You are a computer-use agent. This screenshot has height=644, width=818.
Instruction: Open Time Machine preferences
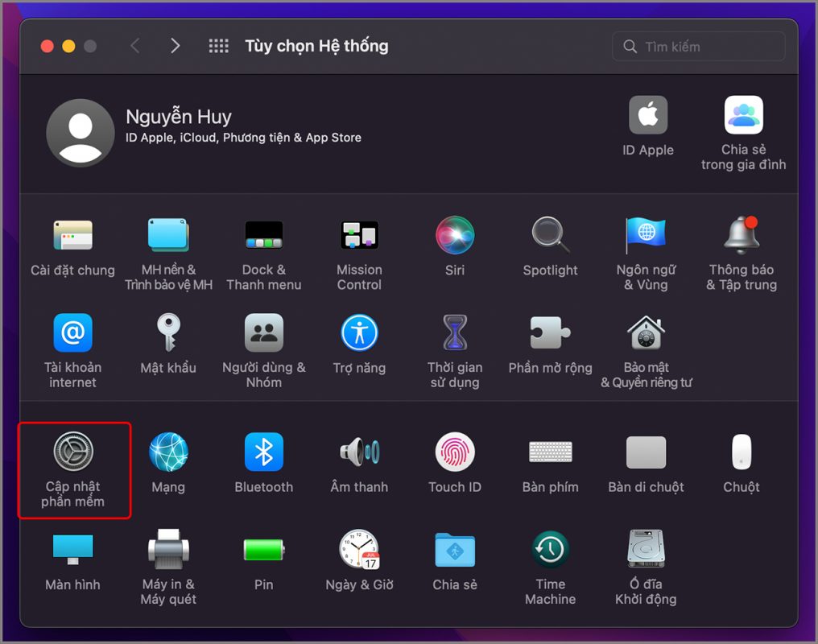(x=550, y=550)
